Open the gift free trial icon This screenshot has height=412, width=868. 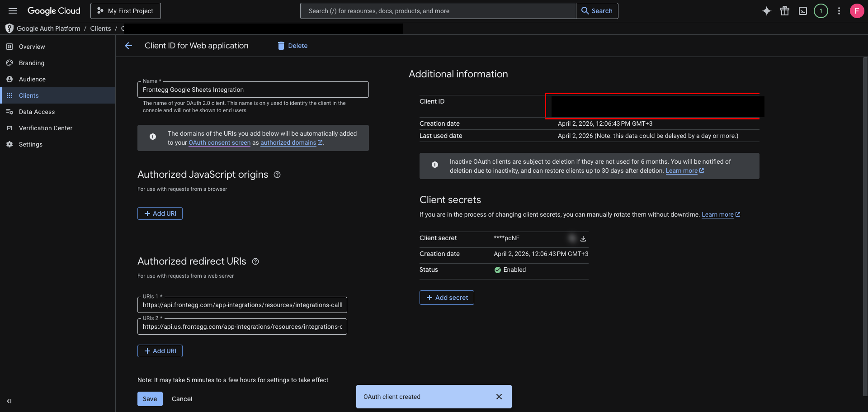coord(785,11)
